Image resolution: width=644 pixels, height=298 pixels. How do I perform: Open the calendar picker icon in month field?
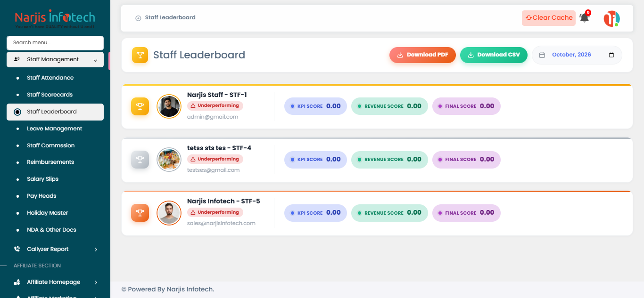tap(611, 55)
